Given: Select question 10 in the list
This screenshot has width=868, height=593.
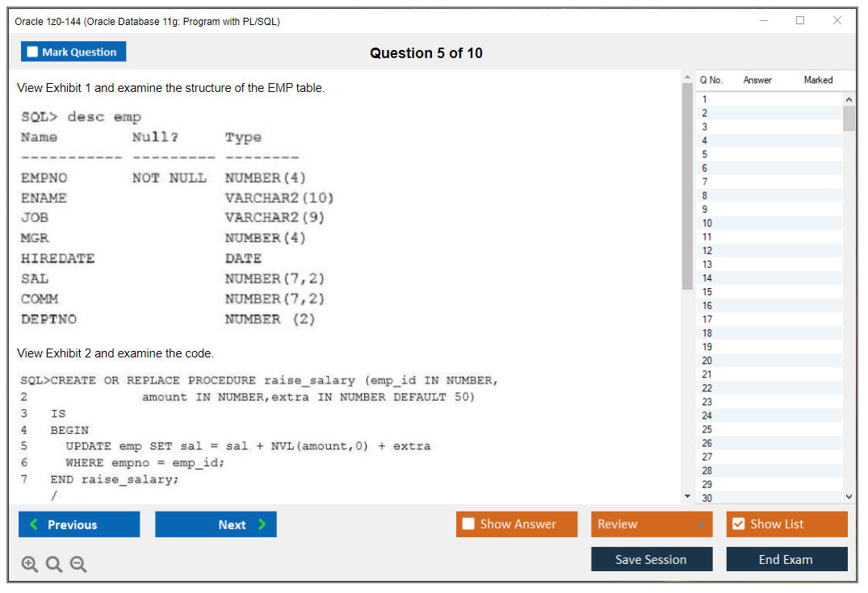Looking at the screenshot, I should (707, 223).
